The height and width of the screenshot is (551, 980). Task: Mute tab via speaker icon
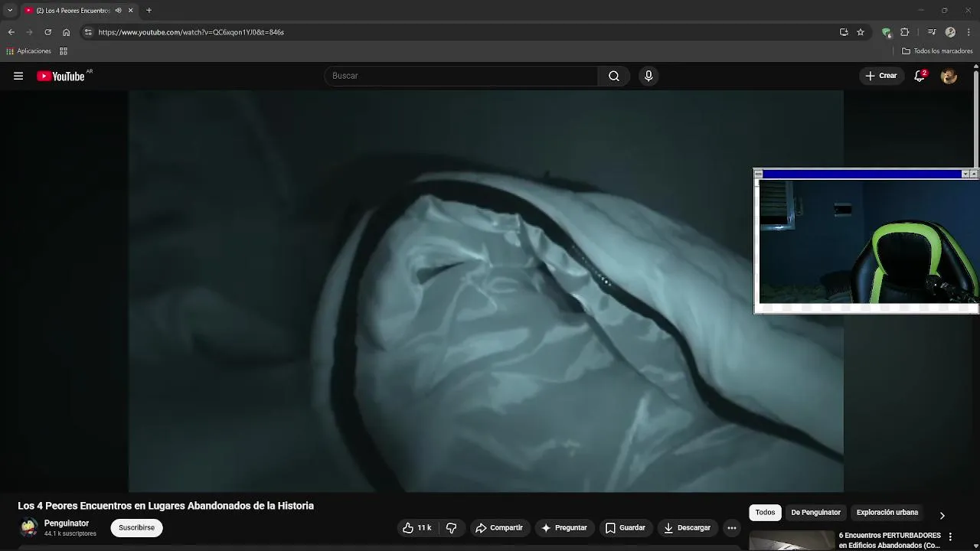coord(118,10)
